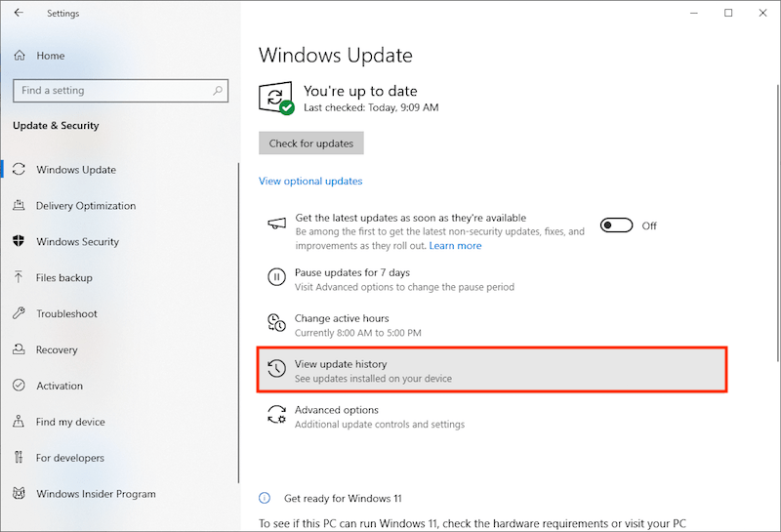Open Windows Insider Program section
This screenshot has width=781, height=532.
(96, 494)
